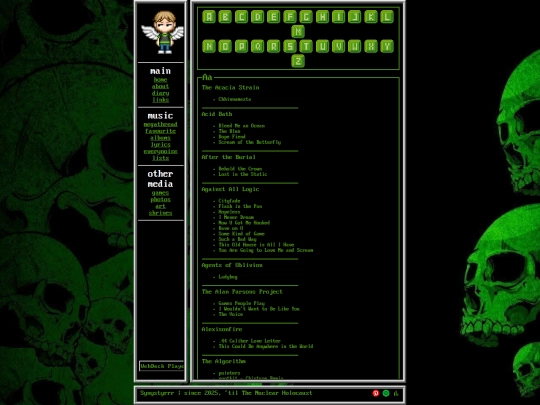Jump to letter C section
The image size is (540, 405).
click(x=241, y=17)
